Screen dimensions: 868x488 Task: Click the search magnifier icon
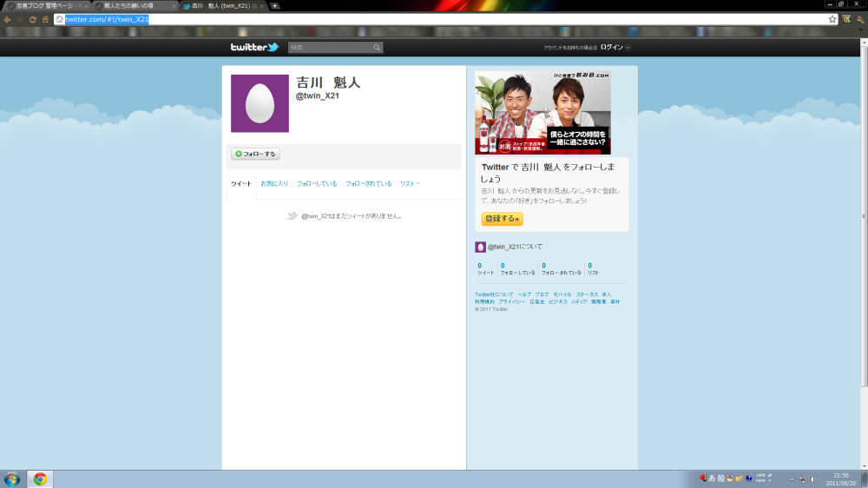tap(377, 48)
